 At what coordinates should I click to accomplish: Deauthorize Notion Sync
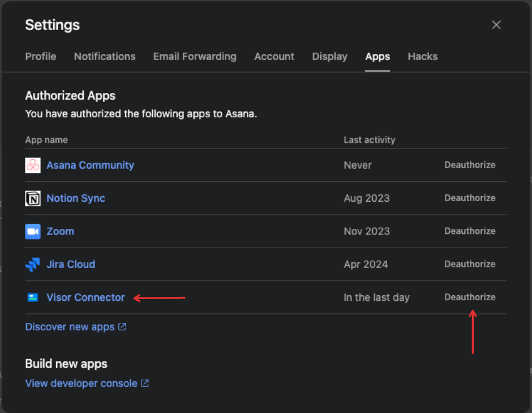point(470,198)
